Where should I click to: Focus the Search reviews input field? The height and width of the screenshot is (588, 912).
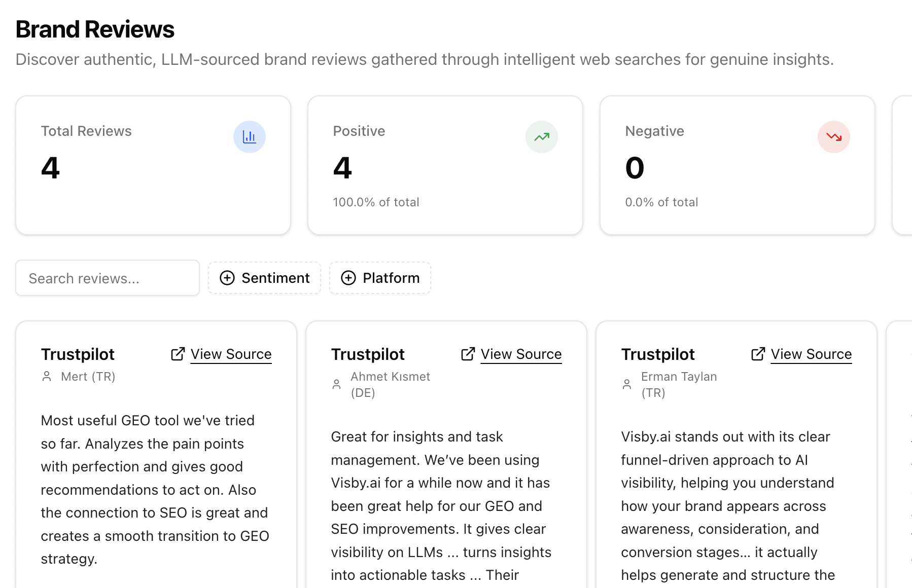(x=108, y=278)
